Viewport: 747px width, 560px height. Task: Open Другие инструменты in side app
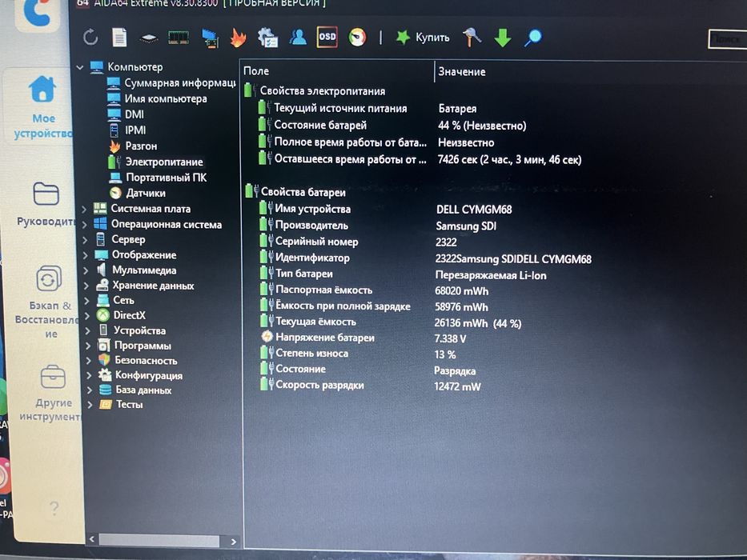pyautogui.click(x=52, y=394)
